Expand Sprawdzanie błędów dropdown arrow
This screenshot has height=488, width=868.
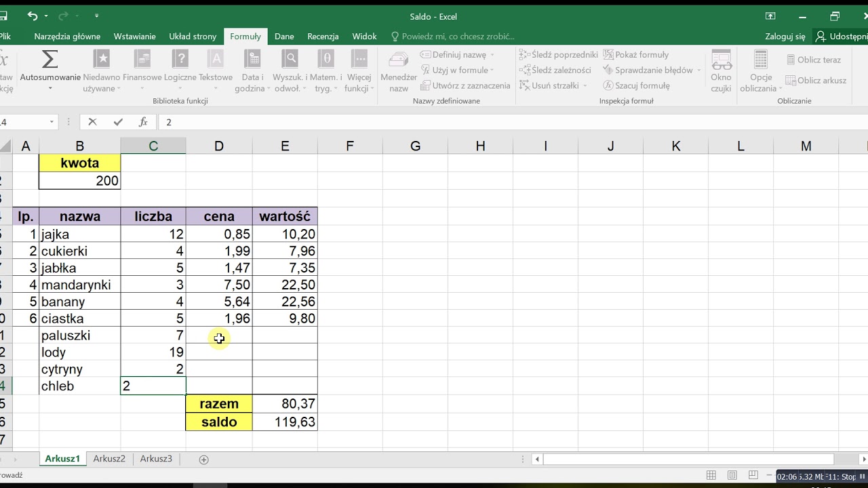[699, 70]
